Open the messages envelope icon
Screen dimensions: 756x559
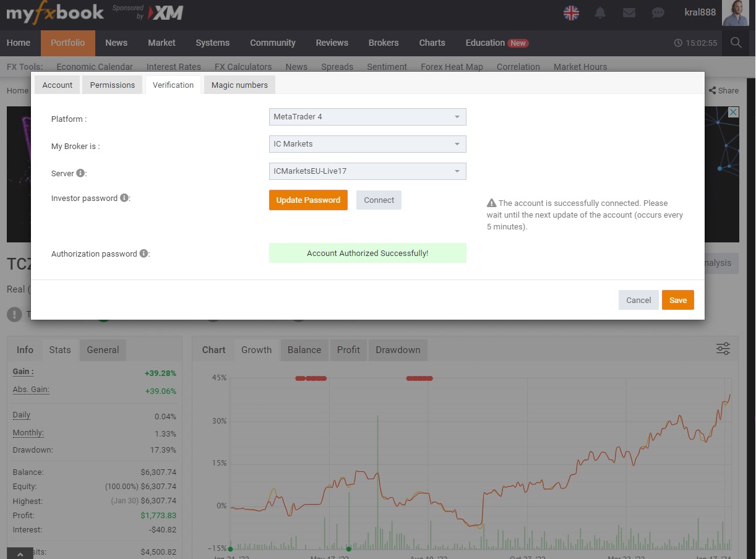[x=629, y=12]
